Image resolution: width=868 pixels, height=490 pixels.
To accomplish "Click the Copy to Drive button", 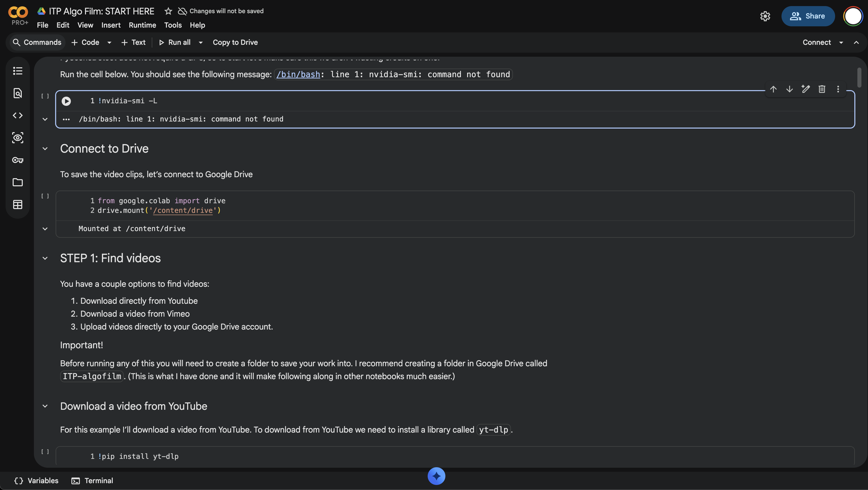I will pos(235,42).
